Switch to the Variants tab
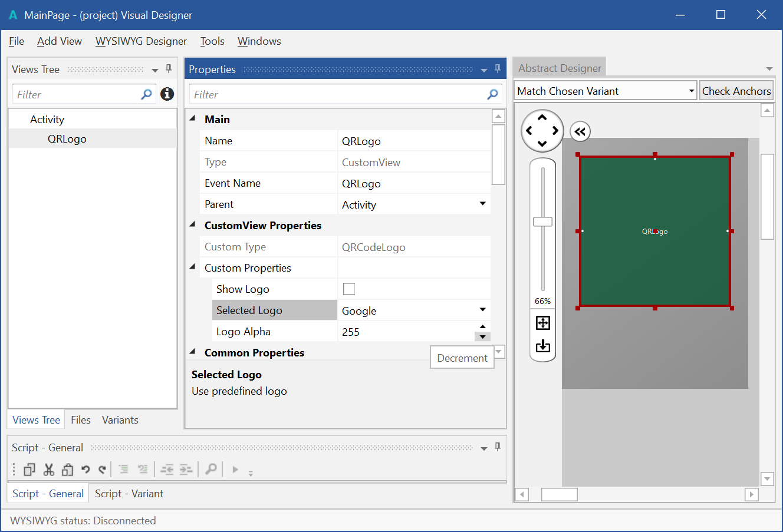The height and width of the screenshot is (532, 783). (x=120, y=419)
